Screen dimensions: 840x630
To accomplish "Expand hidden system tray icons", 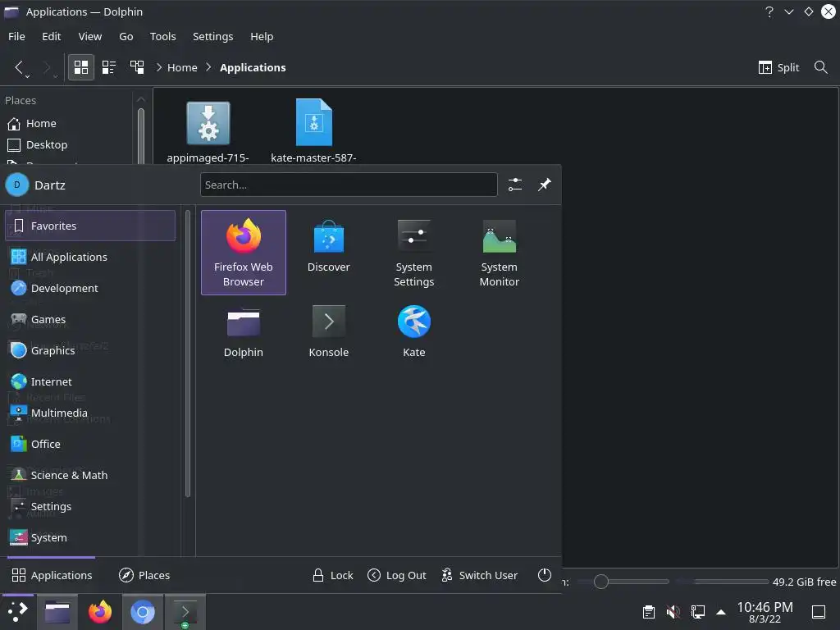I will click(x=721, y=612).
